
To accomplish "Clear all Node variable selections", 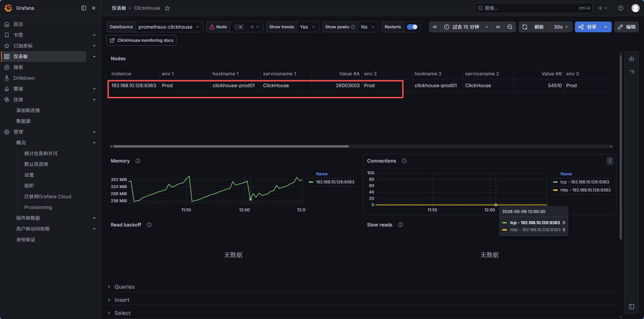I will [x=252, y=27].
